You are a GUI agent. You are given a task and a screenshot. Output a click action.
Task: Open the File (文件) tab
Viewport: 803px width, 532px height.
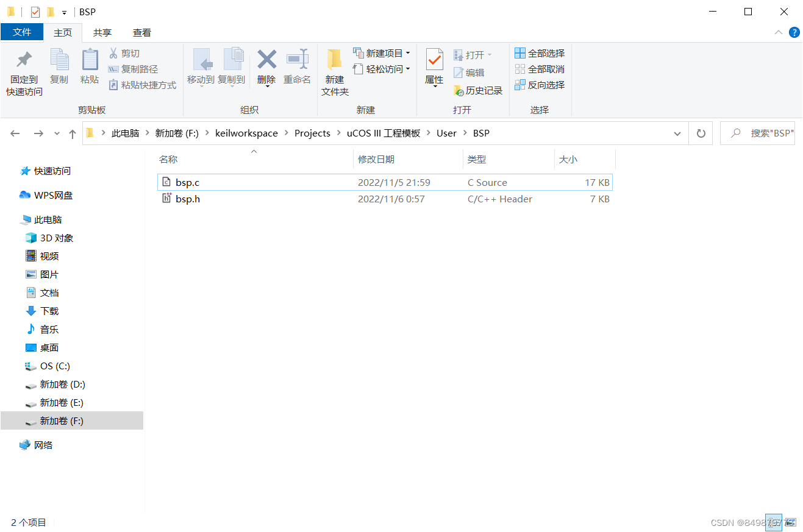pyautogui.click(x=22, y=32)
